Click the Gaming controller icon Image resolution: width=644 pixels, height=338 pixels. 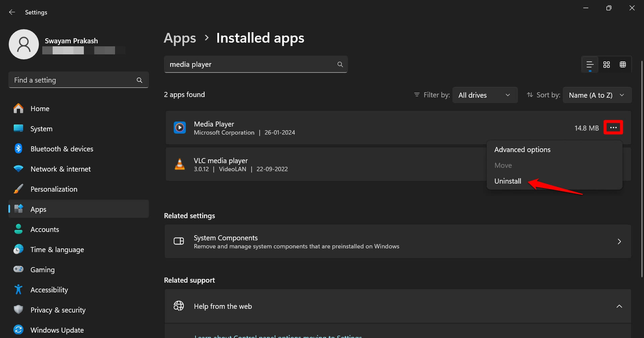tap(18, 269)
